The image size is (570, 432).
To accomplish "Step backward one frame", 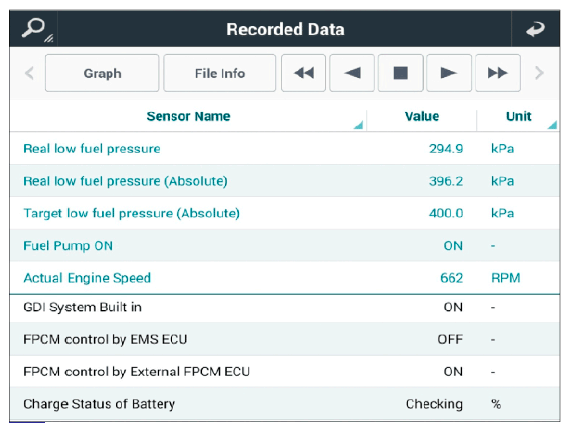I will point(352,73).
